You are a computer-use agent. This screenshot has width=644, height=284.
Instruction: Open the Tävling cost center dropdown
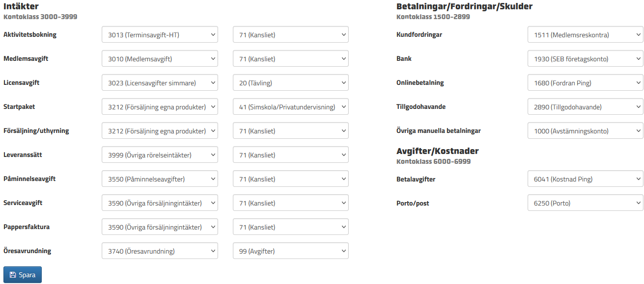tap(290, 83)
